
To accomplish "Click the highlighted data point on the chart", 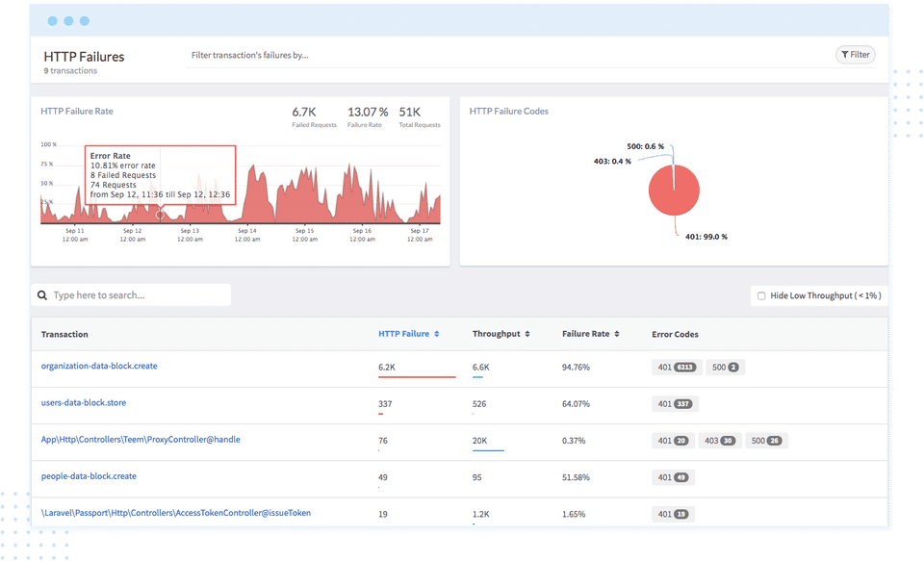I will (x=160, y=216).
